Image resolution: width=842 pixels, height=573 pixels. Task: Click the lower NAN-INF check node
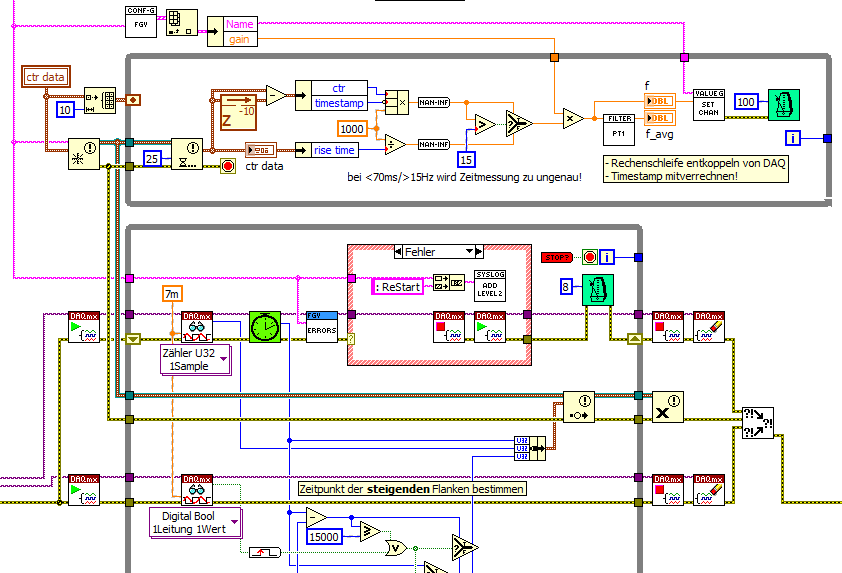[x=434, y=144]
